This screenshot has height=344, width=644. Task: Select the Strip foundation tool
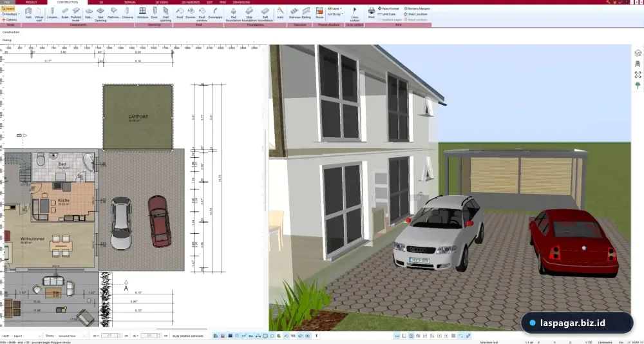tap(249, 14)
